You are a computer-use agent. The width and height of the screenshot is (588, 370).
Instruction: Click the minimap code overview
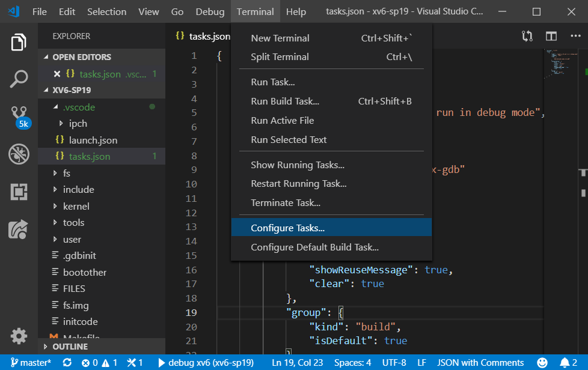[560, 63]
